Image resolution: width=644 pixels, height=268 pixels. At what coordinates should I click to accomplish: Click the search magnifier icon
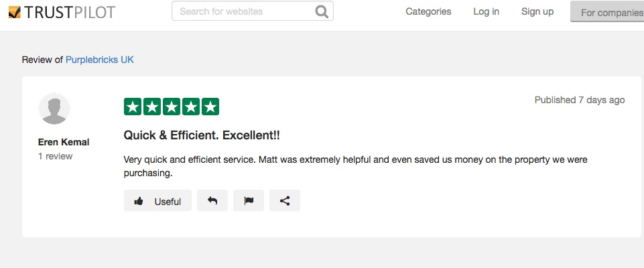click(322, 11)
